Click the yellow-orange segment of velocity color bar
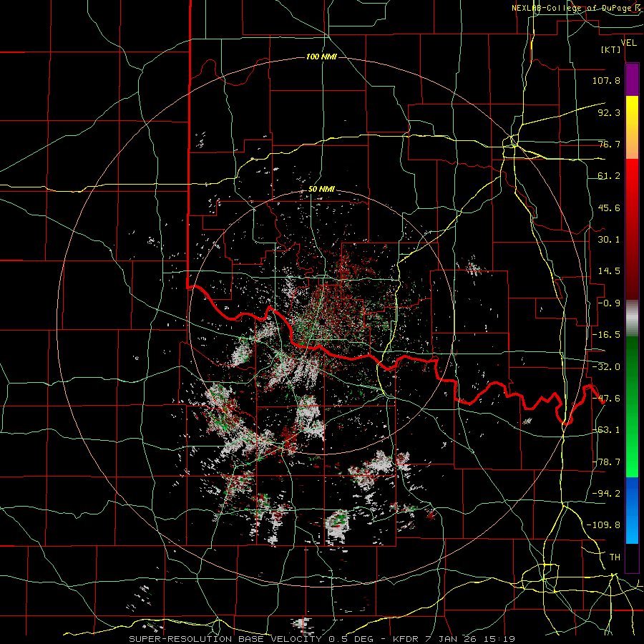 [x=632, y=127]
